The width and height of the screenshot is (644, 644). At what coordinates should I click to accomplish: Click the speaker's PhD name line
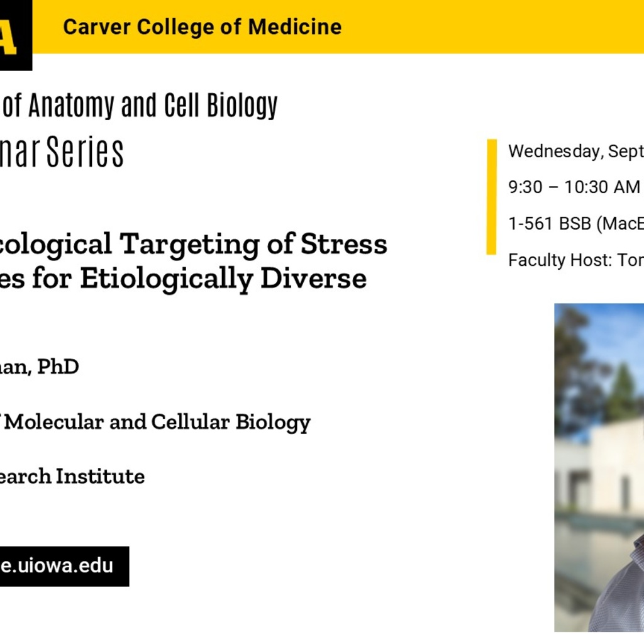point(40,367)
